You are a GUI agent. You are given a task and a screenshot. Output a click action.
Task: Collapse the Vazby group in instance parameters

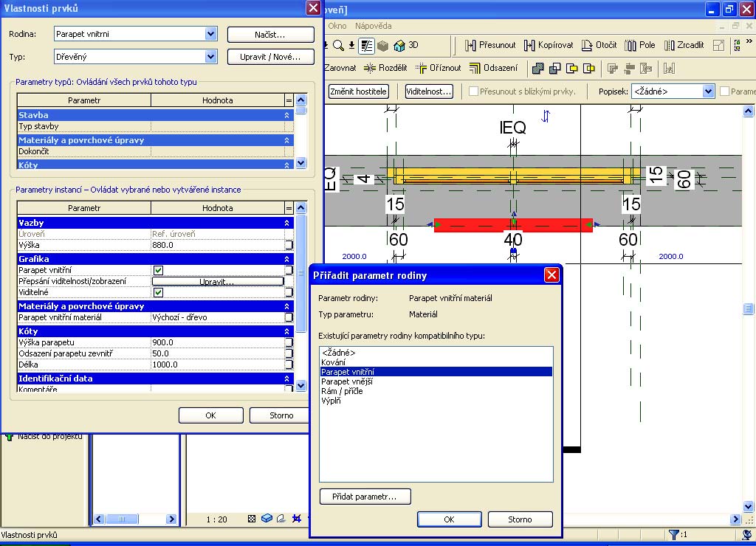[287, 223]
